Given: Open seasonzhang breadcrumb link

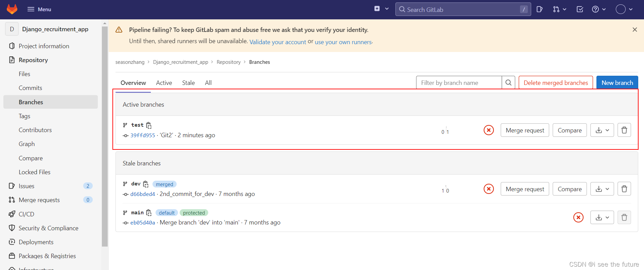Looking at the screenshot, I should click(x=130, y=62).
